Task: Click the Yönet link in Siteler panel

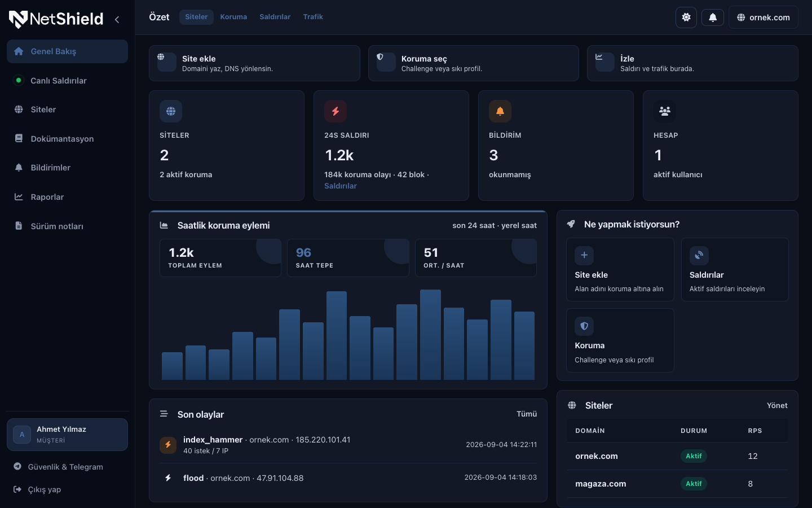Action: click(x=777, y=405)
